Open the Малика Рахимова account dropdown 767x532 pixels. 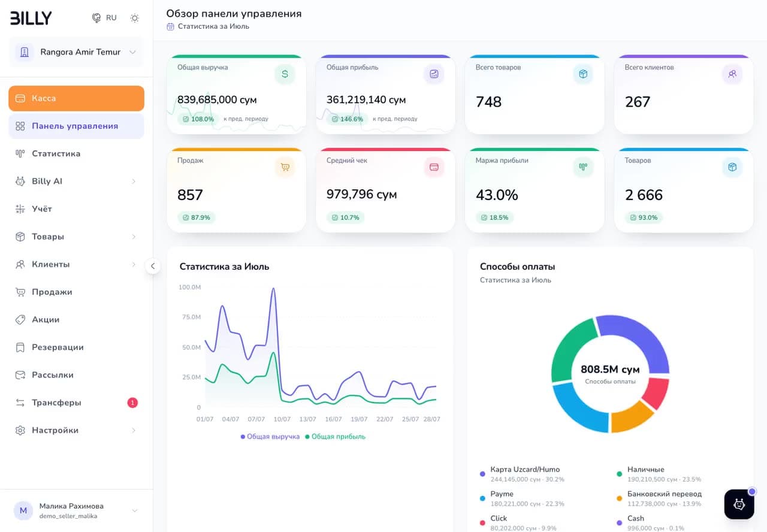click(x=76, y=510)
